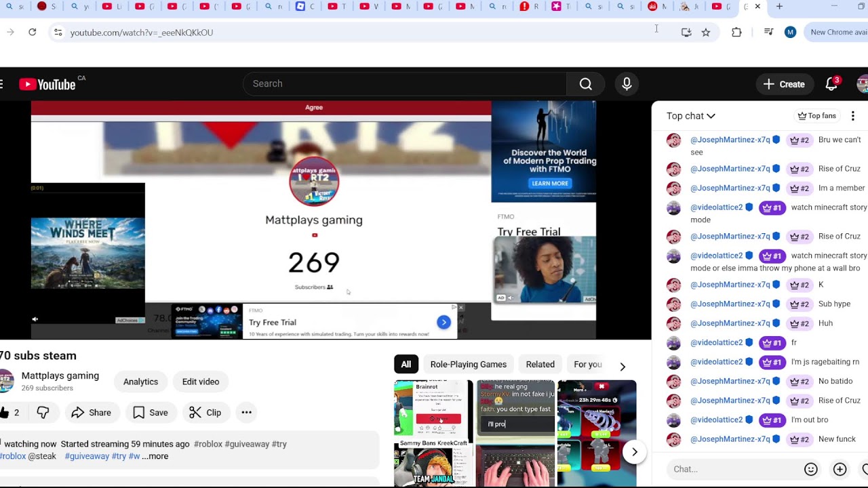Open a new browser tab
The width and height of the screenshot is (868, 488).
pyautogui.click(x=779, y=7)
